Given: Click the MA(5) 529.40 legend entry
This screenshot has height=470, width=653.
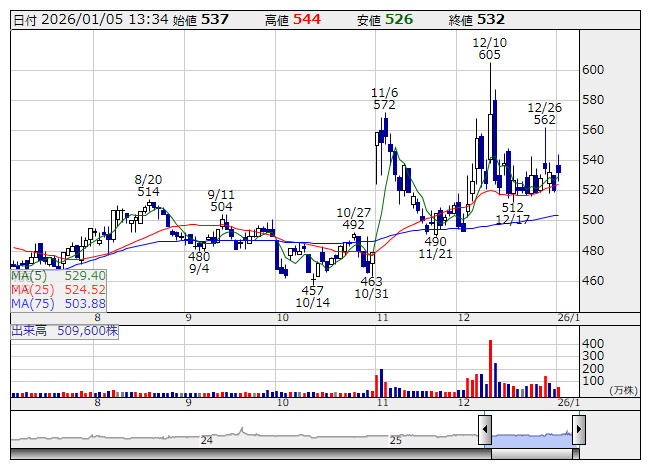Looking at the screenshot, I should tap(58, 276).
